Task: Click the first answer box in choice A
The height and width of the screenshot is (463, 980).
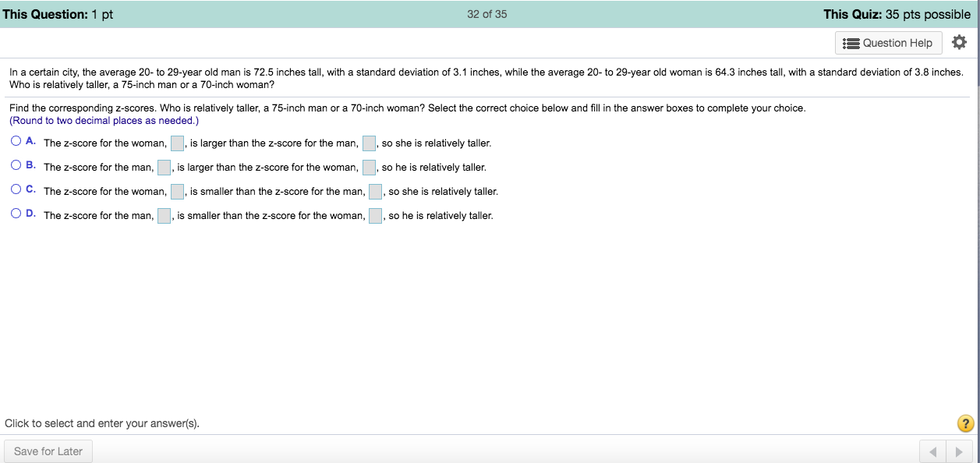Action: coord(178,143)
